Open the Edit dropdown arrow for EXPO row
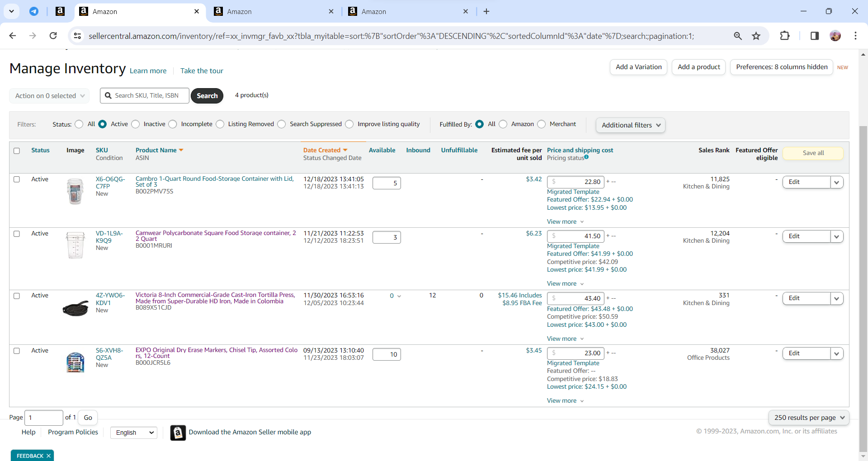This screenshot has width=868, height=461. (x=837, y=353)
